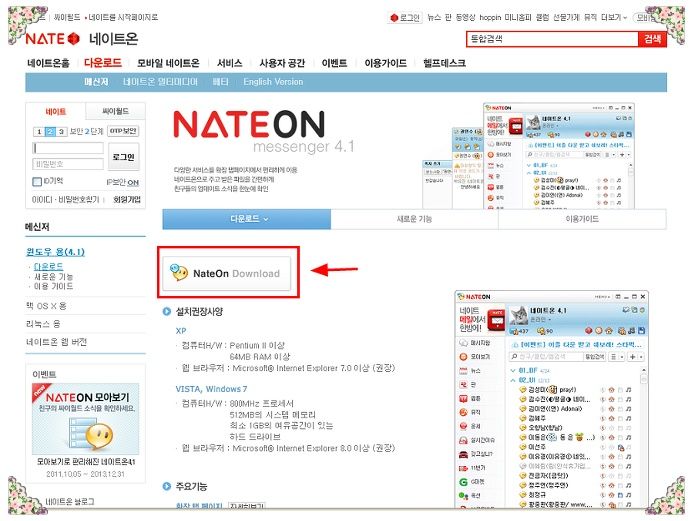Screen dimensions: 693x521
Task: Expand the 01 friend group in messenger
Action: [513, 371]
